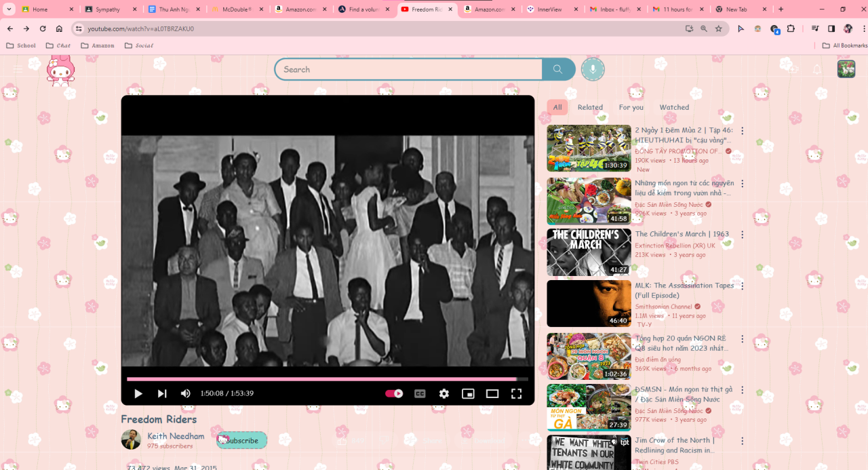
Task: Switch to the InnerView browser tab
Action: tap(553, 9)
